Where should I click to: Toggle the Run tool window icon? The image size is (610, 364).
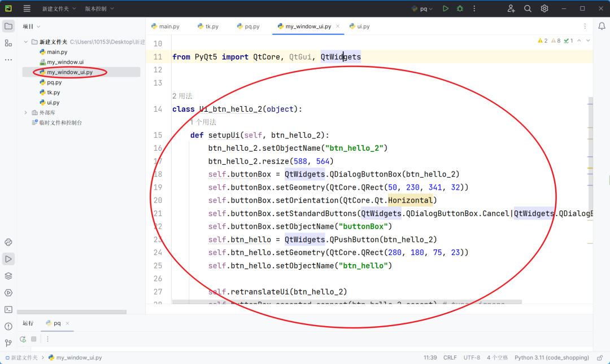pyautogui.click(x=8, y=259)
